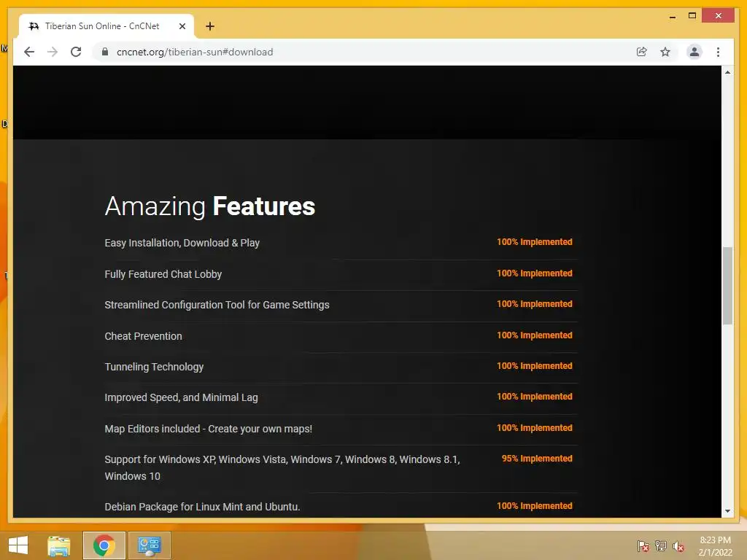Click the page scrollbar up arrow
This screenshot has height=560, width=747.
tap(727, 72)
